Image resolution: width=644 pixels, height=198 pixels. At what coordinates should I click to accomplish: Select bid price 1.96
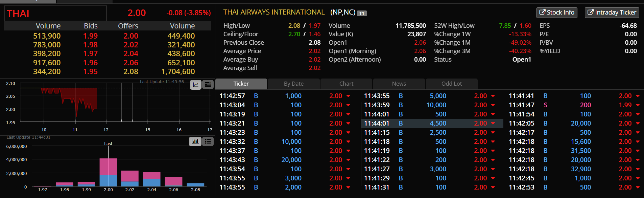click(x=90, y=63)
